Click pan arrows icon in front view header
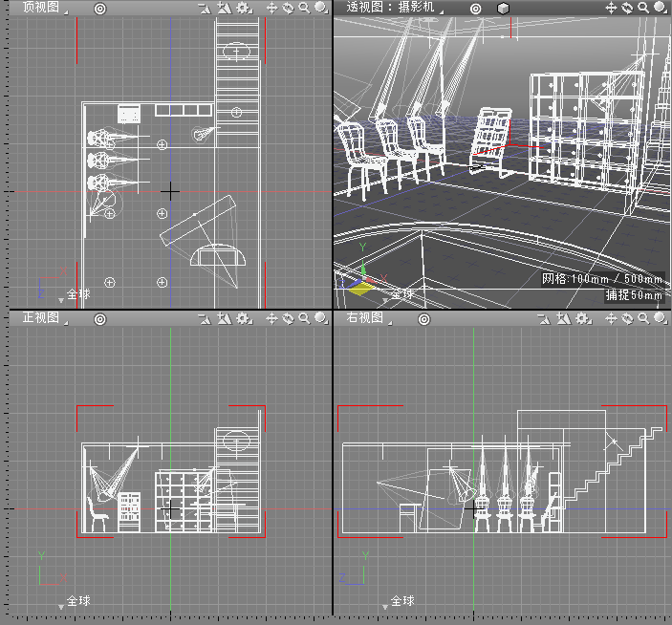Screen dimensions: 672x625 [271, 317]
